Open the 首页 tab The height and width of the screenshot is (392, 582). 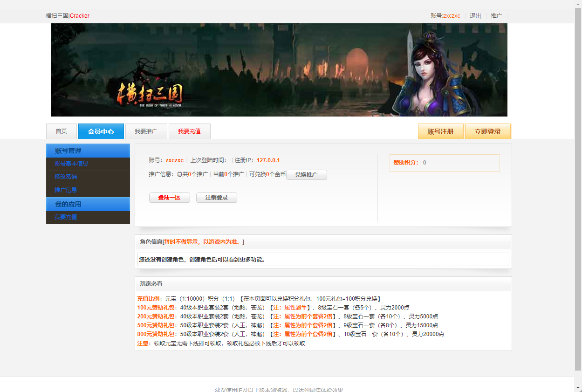pyautogui.click(x=62, y=131)
